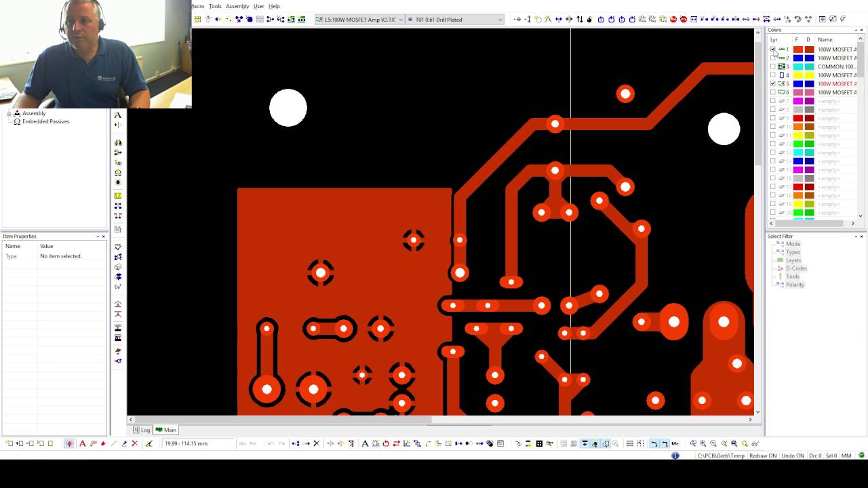
Task: Open the L5:100W MOSFET Amp layer dropdown
Action: click(x=359, y=20)
